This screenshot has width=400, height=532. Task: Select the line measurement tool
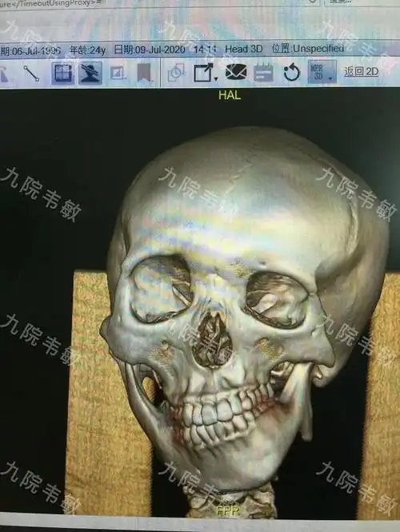point(31,73)
